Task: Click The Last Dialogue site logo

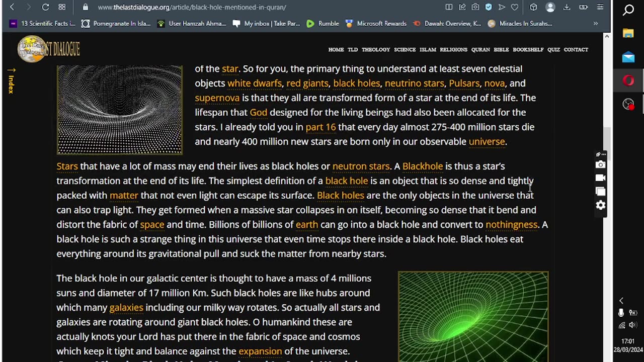Action: click(49, 49)
